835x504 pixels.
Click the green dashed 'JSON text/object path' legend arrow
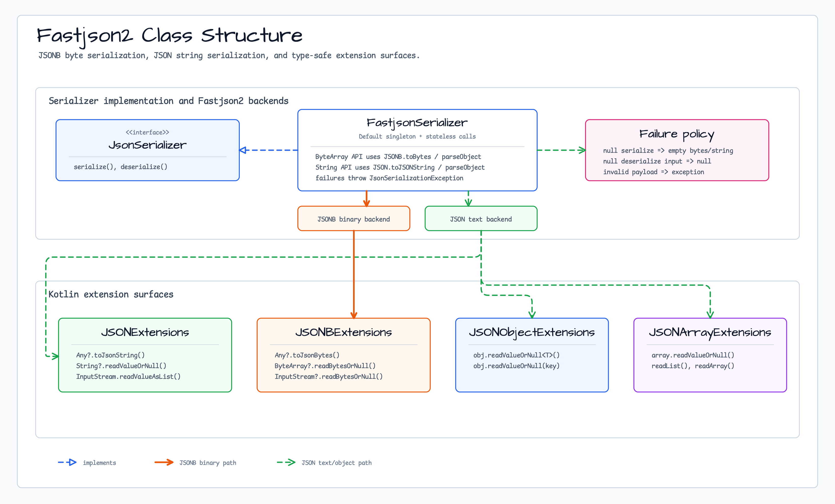pyautogui.click(x=286, y=462)
